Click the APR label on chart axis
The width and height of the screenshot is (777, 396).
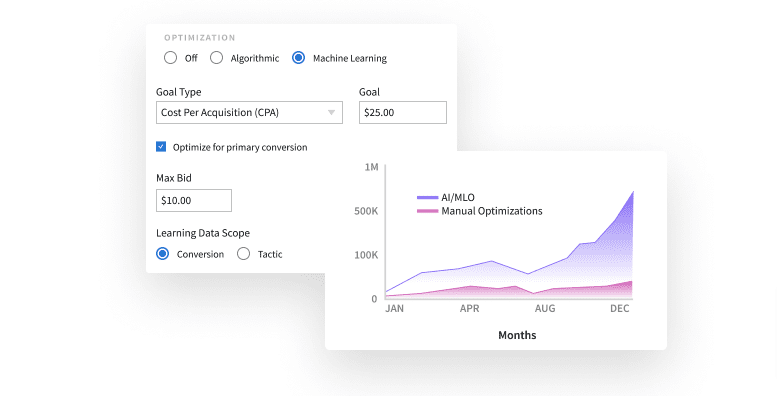tap(469, 308)
